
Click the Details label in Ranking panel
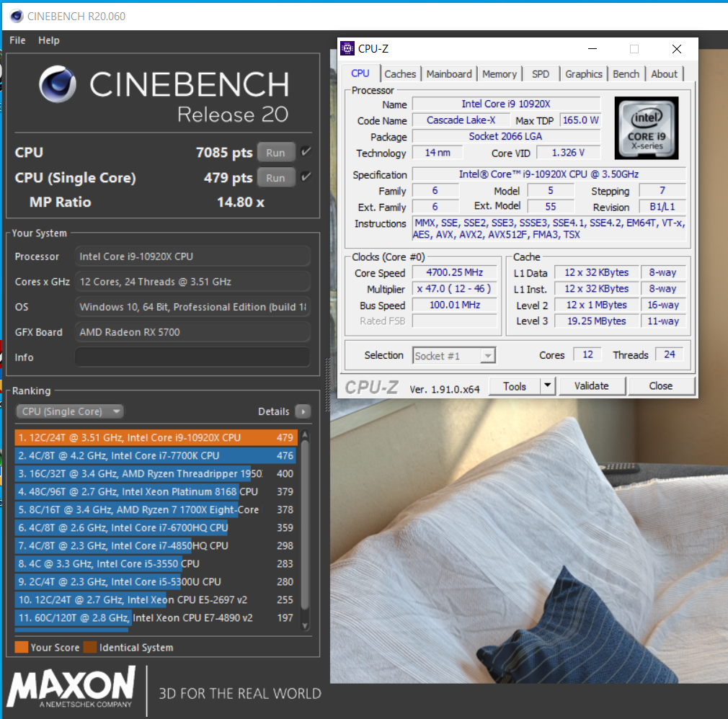coord(273,411)
